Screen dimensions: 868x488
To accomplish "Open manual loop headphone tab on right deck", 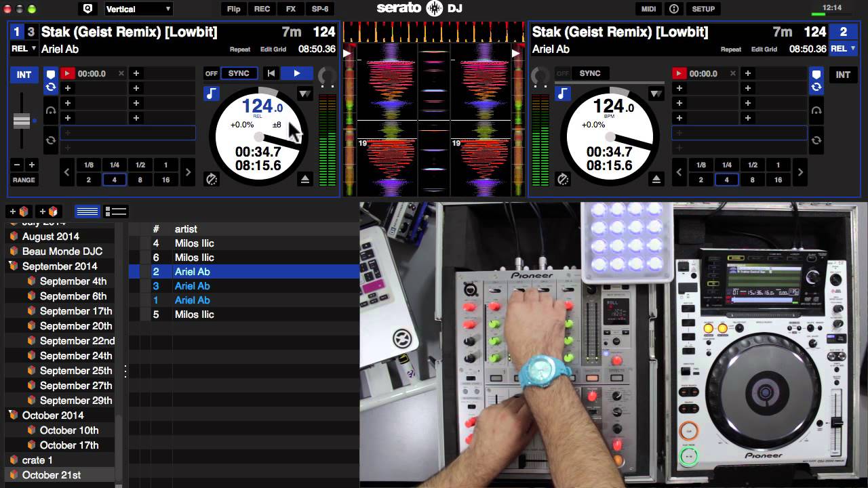I will (816, 110).
